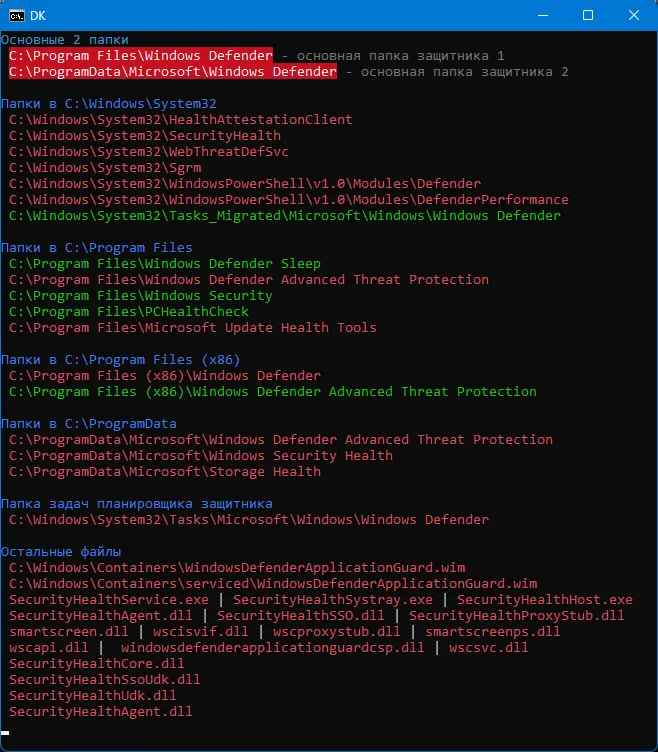Close the DK console window
658x752 pixels.
coord(633,15)
